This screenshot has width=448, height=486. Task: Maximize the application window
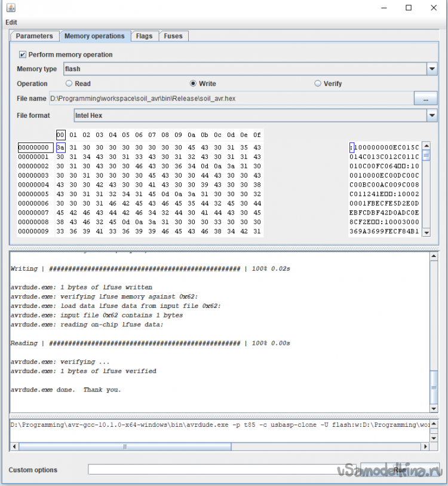[409, 8]
